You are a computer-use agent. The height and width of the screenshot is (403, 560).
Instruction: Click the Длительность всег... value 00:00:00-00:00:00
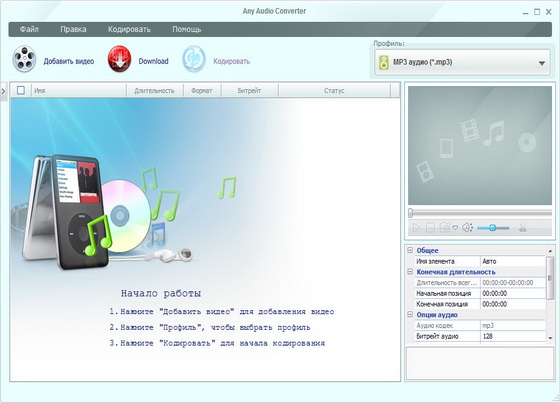click(x=513, y=283)
